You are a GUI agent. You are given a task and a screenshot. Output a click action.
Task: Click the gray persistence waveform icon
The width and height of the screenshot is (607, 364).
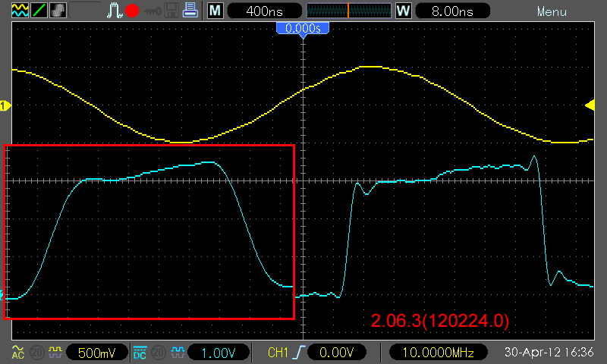coord(58,11)
